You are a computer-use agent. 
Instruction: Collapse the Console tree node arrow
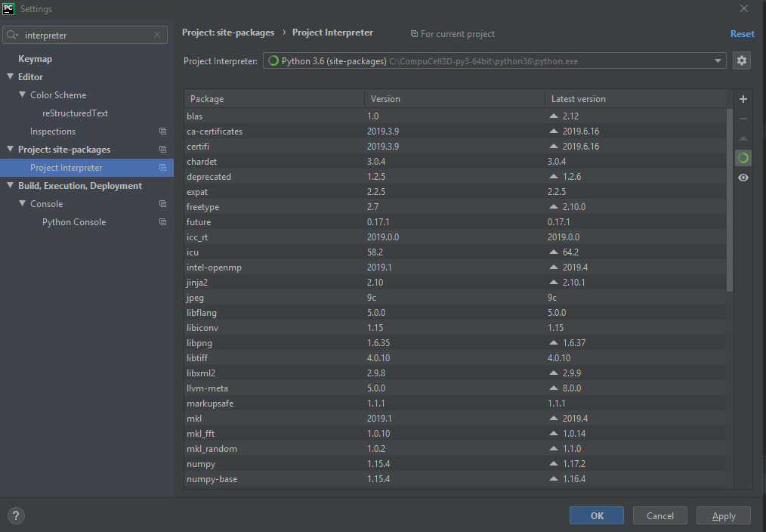coord(22,203)
